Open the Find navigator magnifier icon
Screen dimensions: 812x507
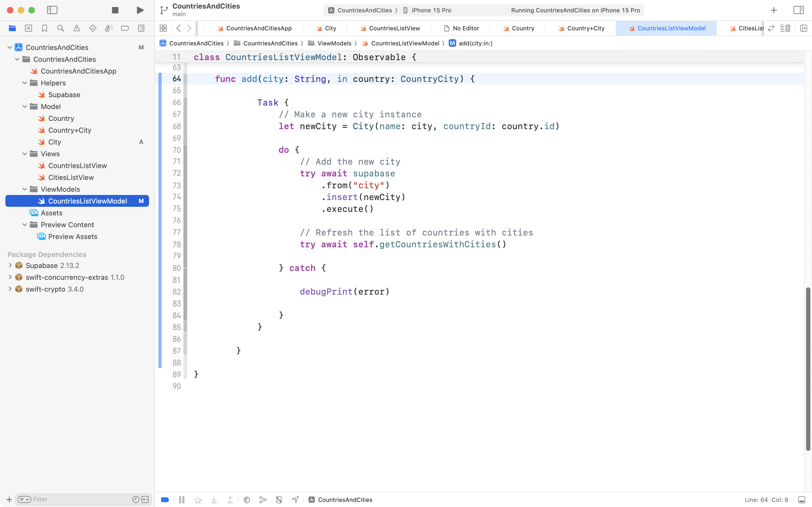pos(60,28)
